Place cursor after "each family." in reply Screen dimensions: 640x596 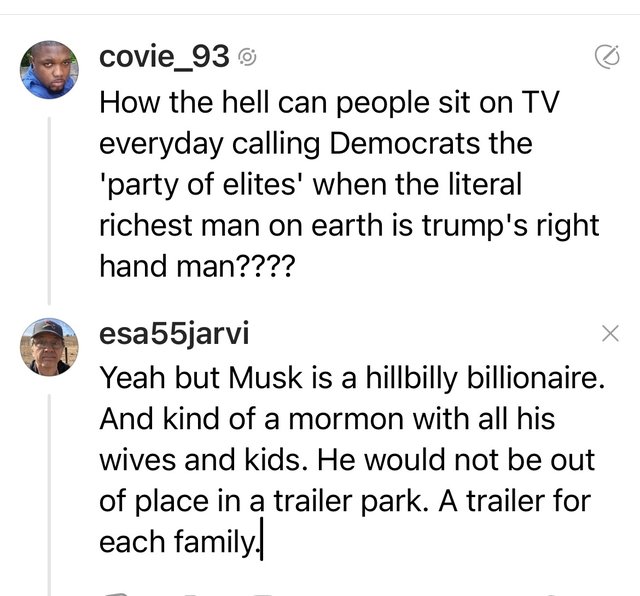(262, 545)
